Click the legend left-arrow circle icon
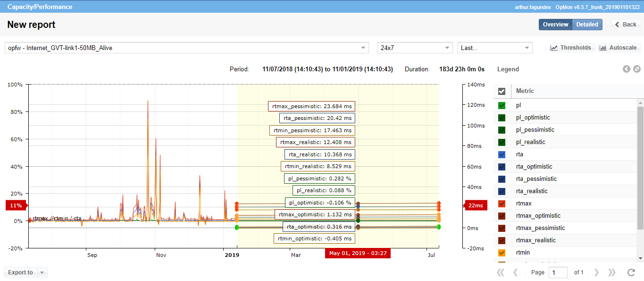Viewport: 644px width, 281px height. [627, 69]
